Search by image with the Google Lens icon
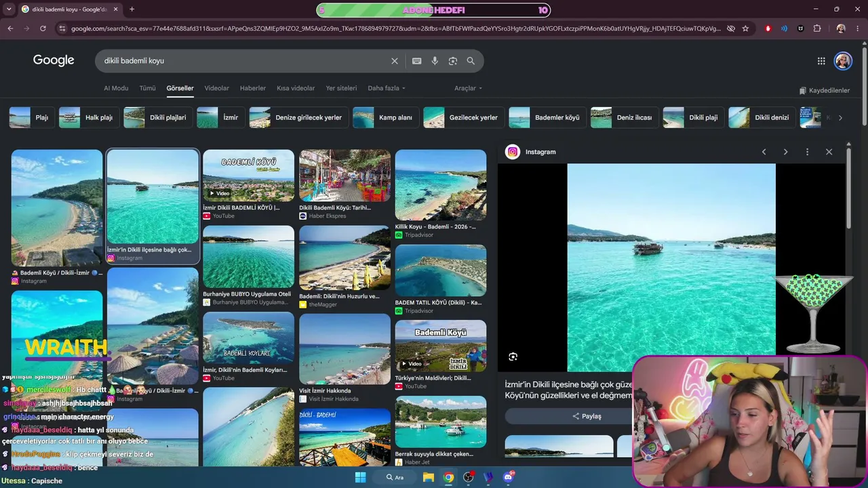Image resolution: width=868 pixels, height=488 pixels. [453, 61]
